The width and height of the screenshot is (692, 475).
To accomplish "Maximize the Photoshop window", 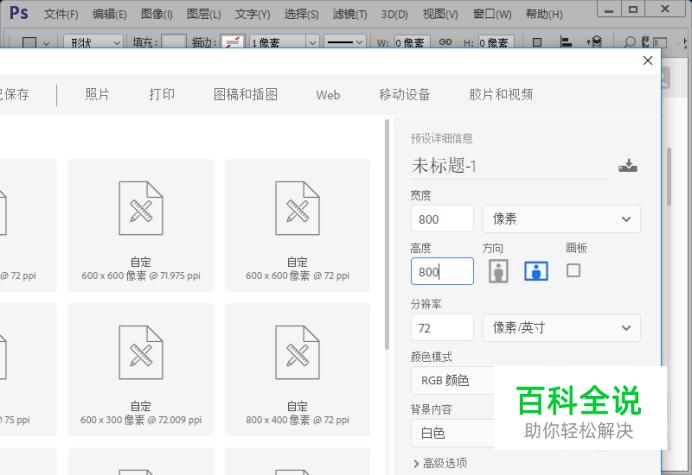I will [633, 9].
